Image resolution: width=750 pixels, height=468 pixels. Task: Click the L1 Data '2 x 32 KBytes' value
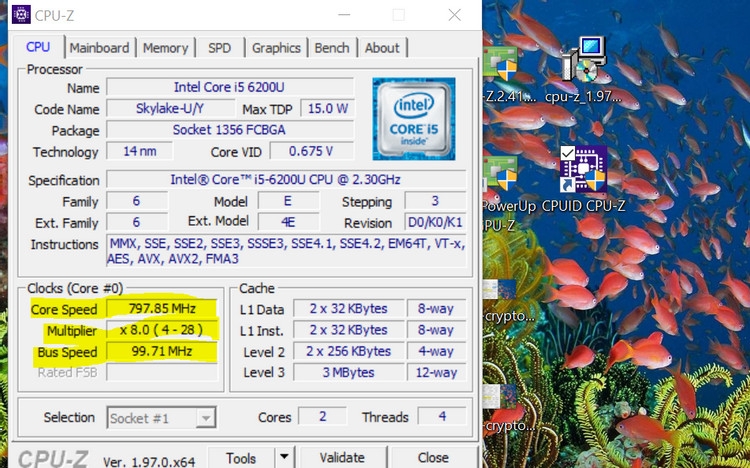[x=349, y=309]
